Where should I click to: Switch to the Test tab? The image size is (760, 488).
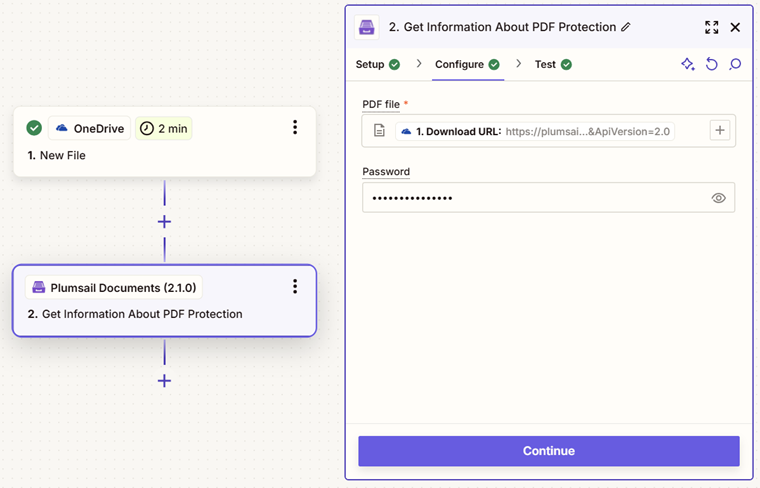coord(553,64)
